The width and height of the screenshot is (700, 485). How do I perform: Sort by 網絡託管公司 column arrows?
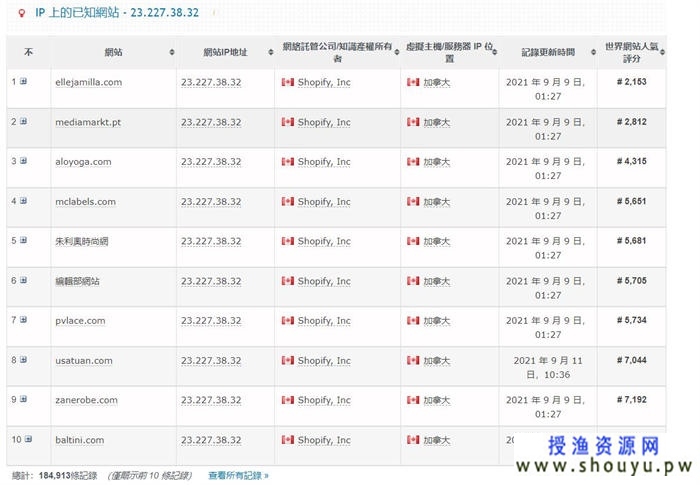coord(397,52)
